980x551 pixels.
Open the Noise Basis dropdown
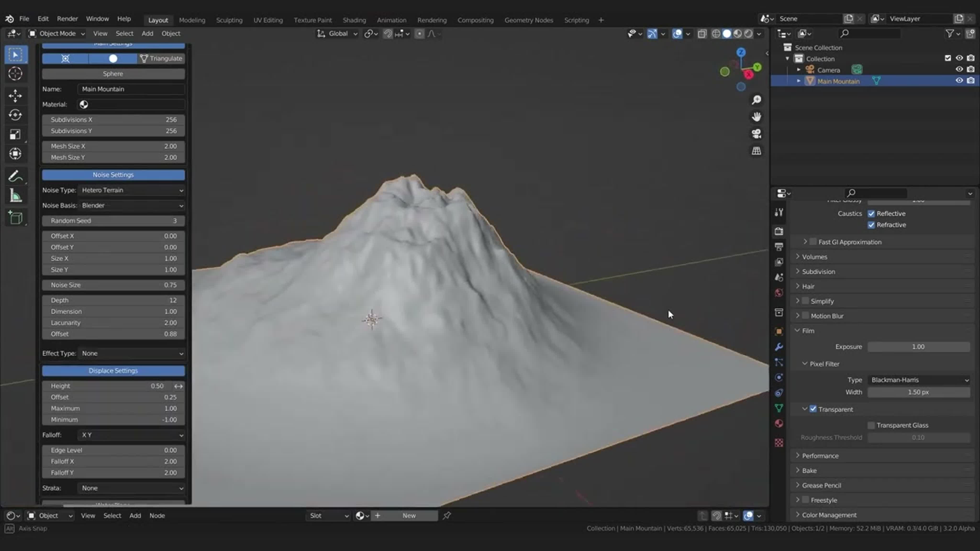131,205
